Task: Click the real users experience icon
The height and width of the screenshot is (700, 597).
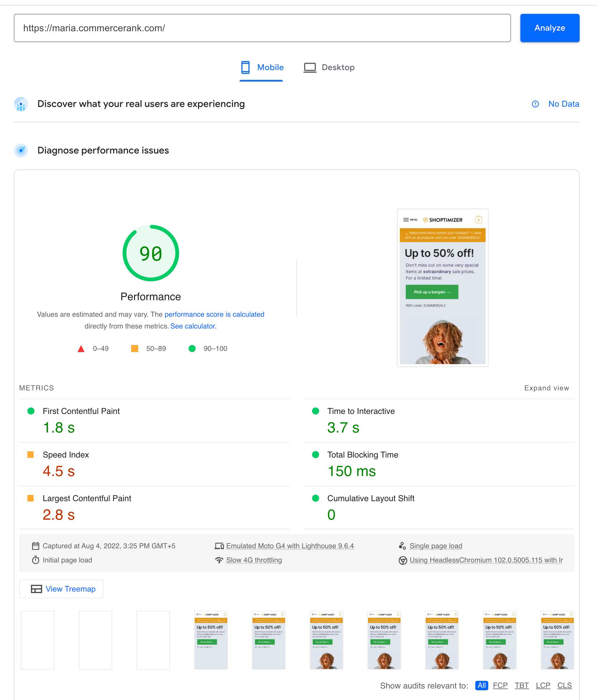Action: tap(21, 104)
